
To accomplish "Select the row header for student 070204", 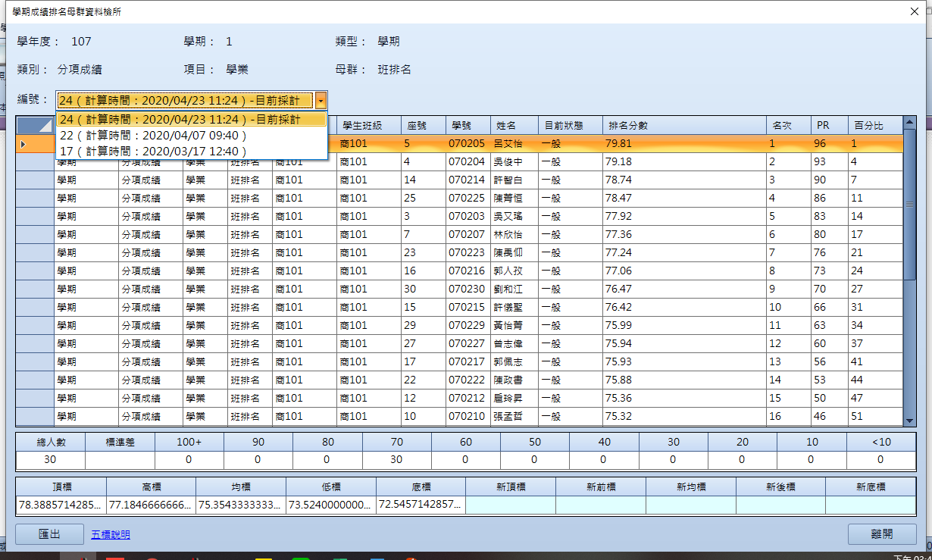I will pos(35,161).
